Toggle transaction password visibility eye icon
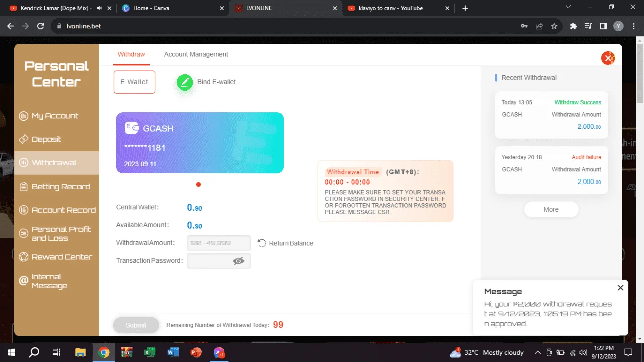The width and height of the screenshot is (644, 362). click(238, 261)
